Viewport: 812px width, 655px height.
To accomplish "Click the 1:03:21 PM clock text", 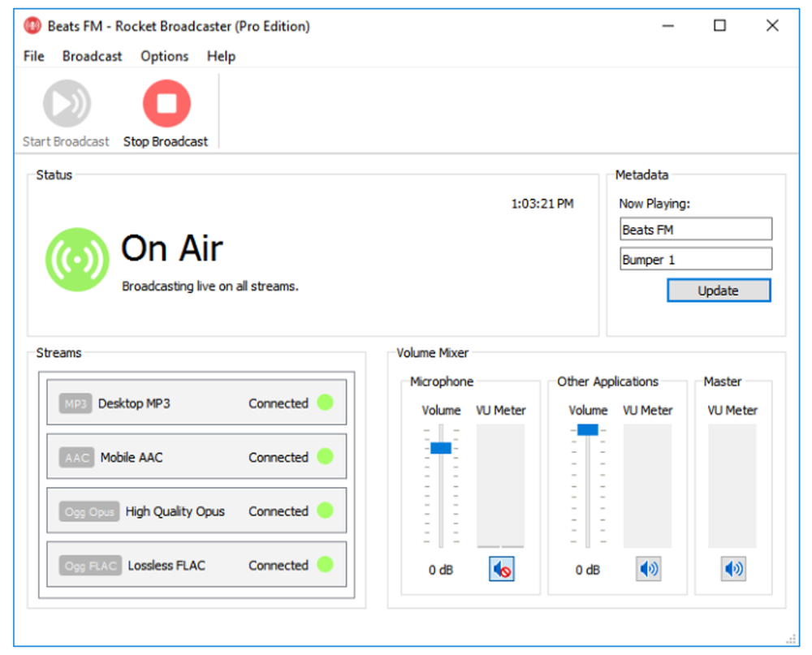I will (542, 204).
